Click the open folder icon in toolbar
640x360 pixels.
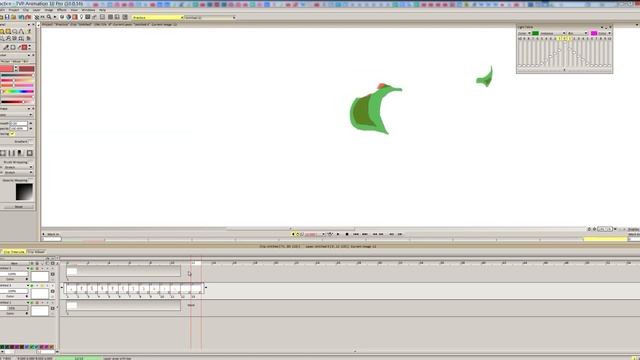coord(13,17)
